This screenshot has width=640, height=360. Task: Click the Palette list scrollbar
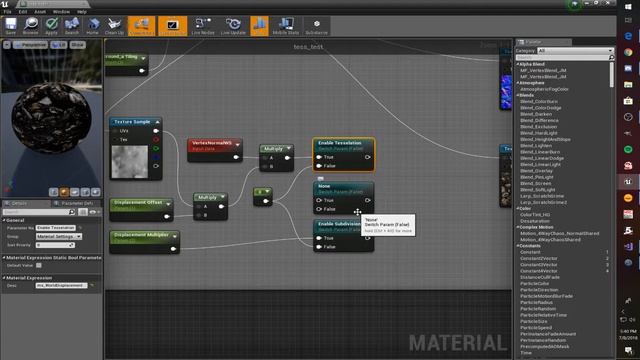[611, 75]
